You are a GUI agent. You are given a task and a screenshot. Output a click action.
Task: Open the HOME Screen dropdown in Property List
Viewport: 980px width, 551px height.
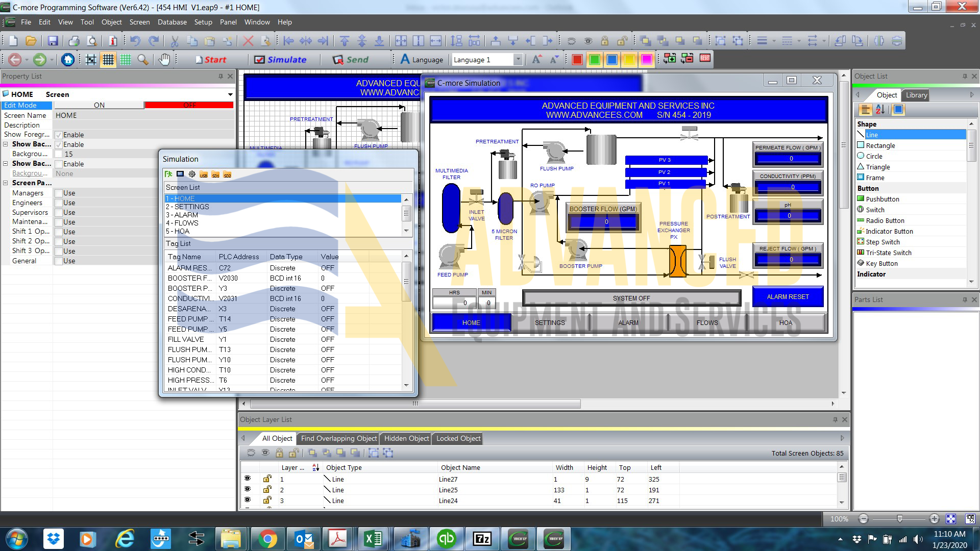(x=230, y=94)
